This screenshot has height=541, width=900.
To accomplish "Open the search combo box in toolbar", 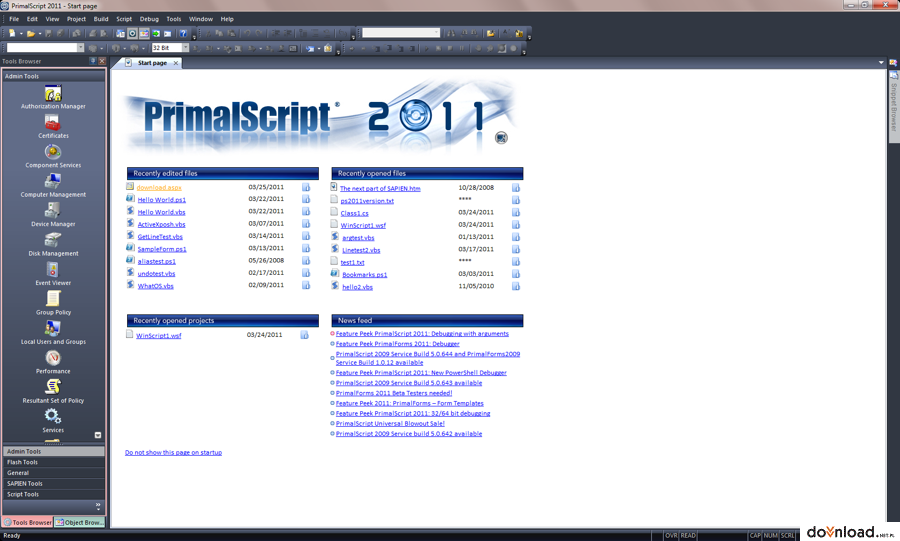I will click(401, 33).
